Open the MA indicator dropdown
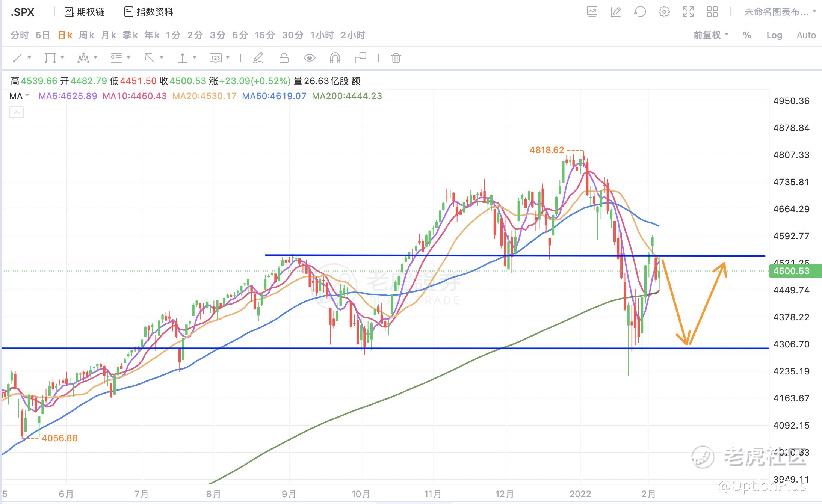Image resolution: width=822 pixels, height=504 pixels. pos(19,96)
